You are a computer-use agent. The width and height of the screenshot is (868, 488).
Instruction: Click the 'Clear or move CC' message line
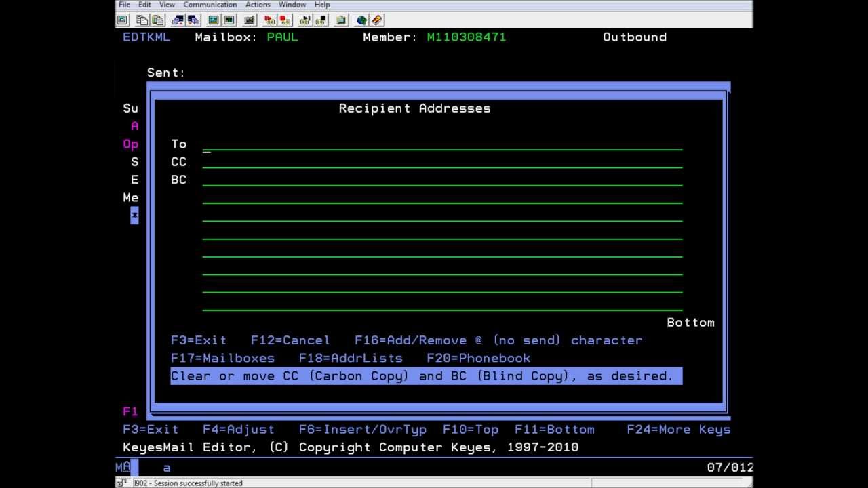point(427,376)
